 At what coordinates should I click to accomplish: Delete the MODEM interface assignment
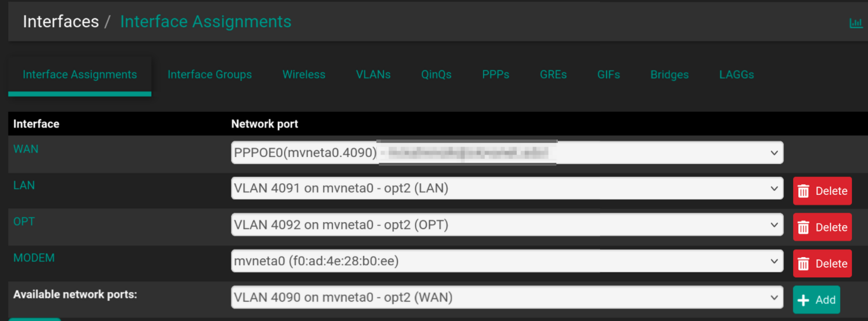pyautogui.click(x=822, y=263)
